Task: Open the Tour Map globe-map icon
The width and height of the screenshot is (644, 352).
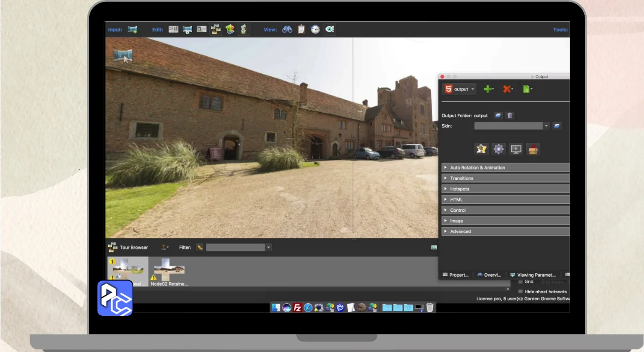Action: tap(230, 30)
